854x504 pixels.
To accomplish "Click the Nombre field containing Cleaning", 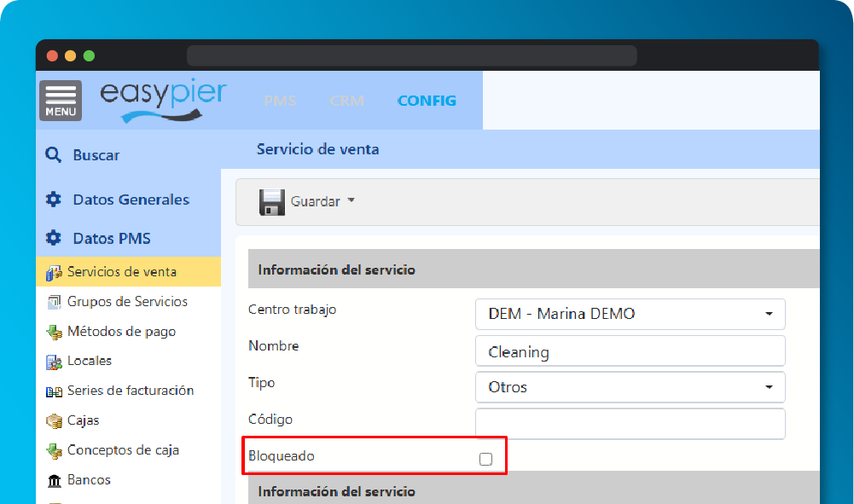I will click(x=630, y=351).
